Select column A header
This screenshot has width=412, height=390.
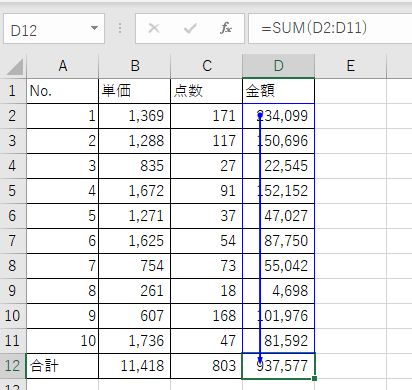point(63,66)
